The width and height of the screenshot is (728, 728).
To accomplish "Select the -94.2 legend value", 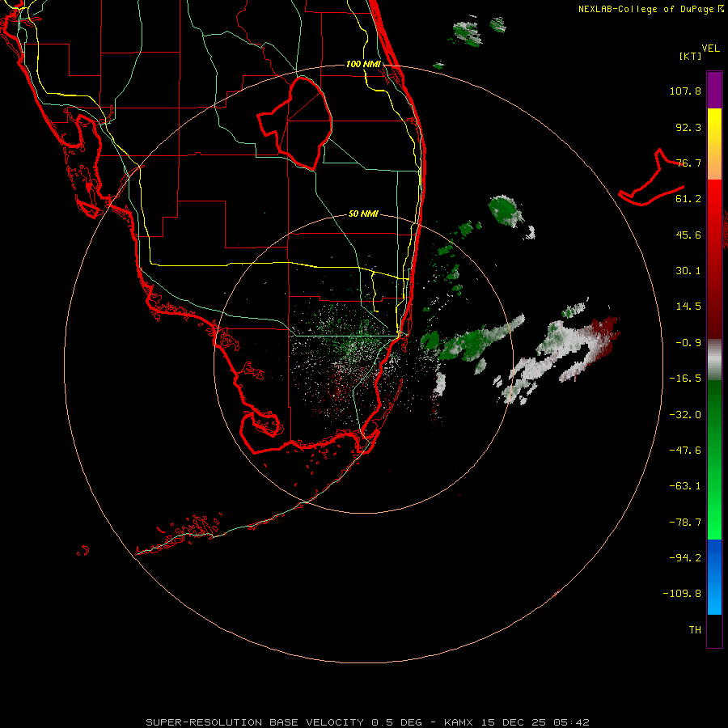I will pyautogui.click(x=685, y=558).
